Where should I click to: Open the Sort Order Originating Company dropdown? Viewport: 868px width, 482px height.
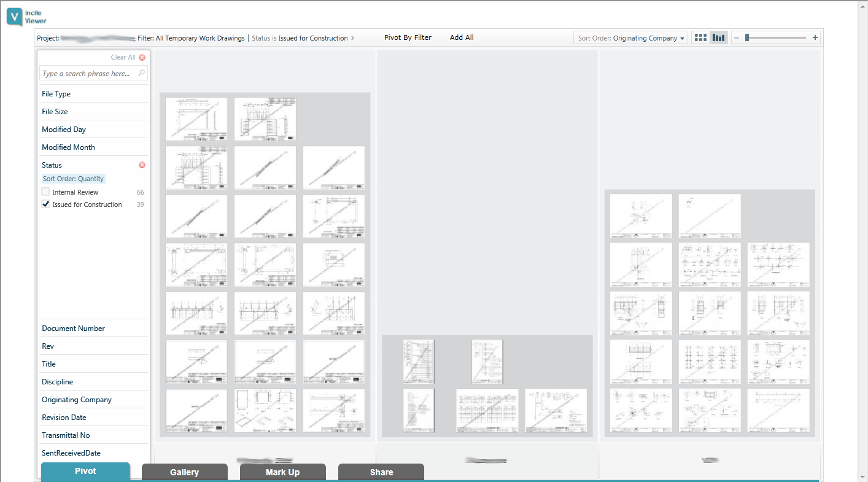point(631,38)
